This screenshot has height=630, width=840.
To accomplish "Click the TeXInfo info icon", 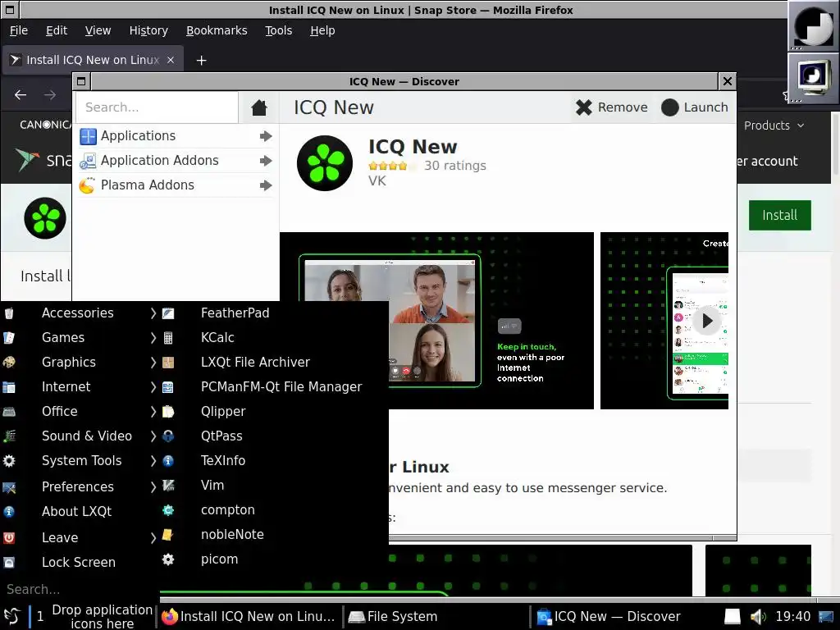I will pos(168,461).
